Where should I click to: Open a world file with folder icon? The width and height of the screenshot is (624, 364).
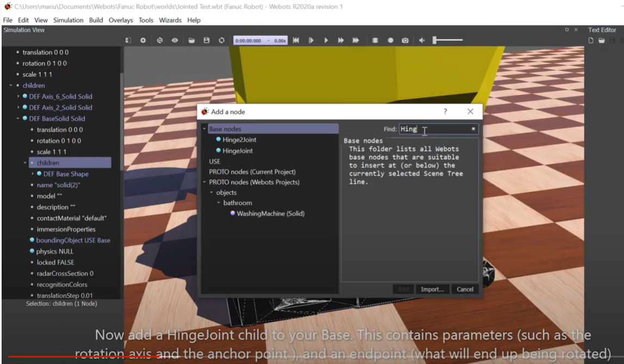click(191, 40)
